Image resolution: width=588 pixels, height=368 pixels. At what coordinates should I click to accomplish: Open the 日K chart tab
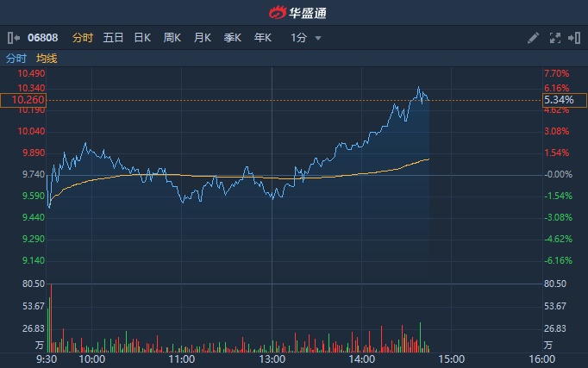(142, 38)
